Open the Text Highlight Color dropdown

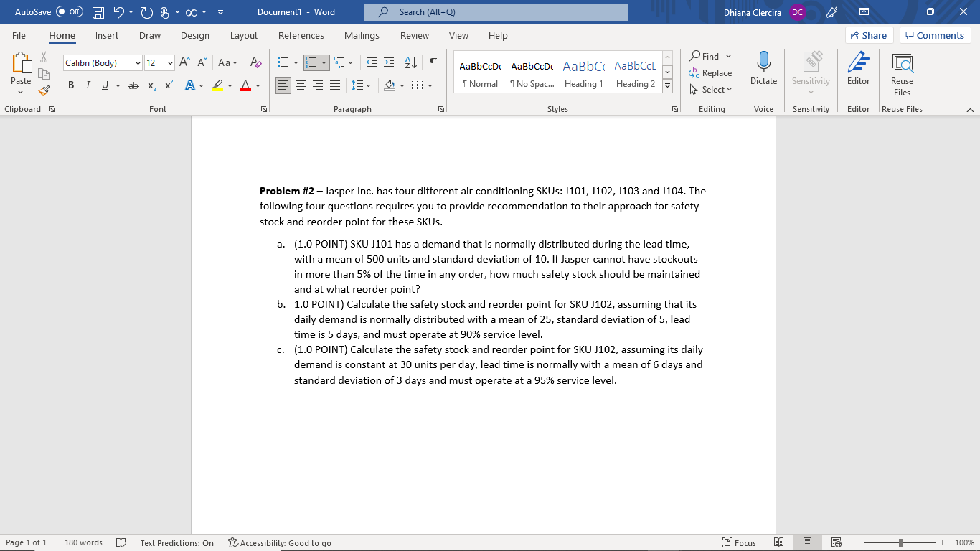coord(230,85)
